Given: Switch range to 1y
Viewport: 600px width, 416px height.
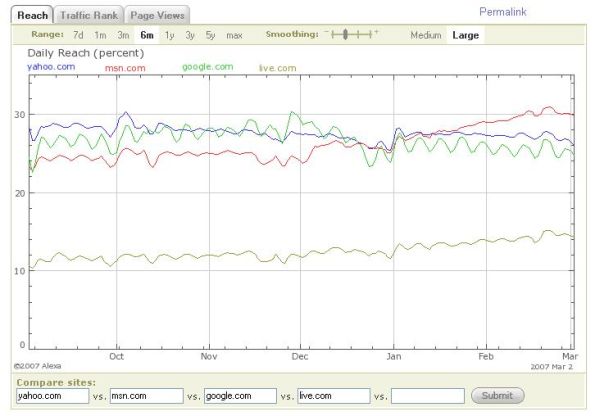Looking at the screenshot, I should tap(170, 35).
